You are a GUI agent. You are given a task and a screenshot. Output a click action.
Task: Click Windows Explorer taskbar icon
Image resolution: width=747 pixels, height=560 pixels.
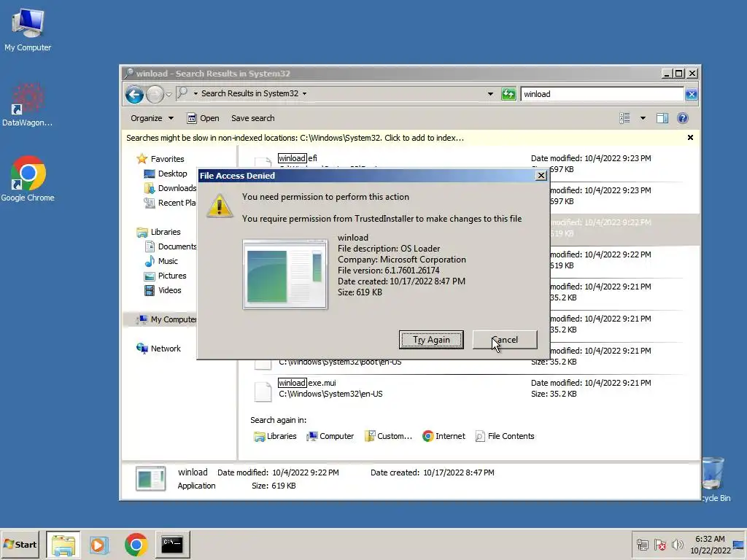(x=63, y=545)
